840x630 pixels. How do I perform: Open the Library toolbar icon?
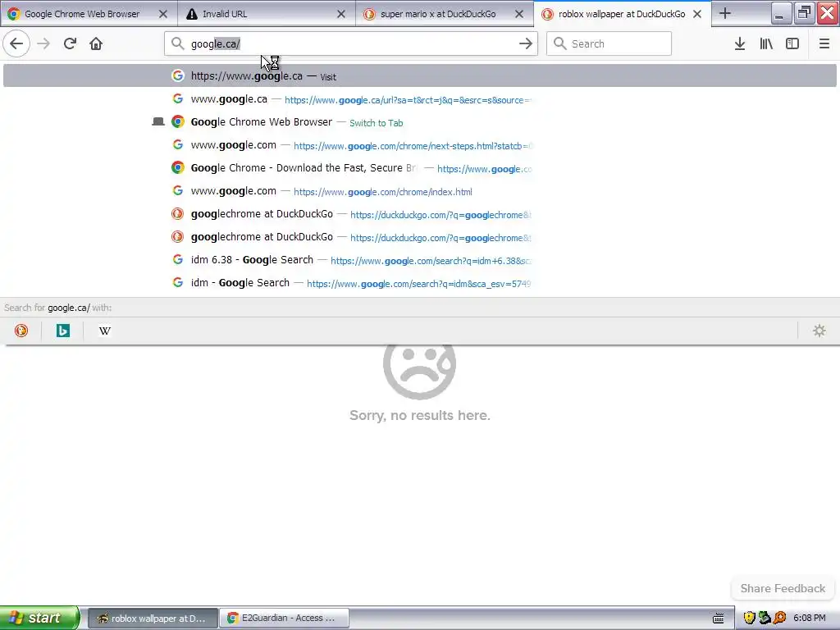pyautogui.click(x=766, y=43)
